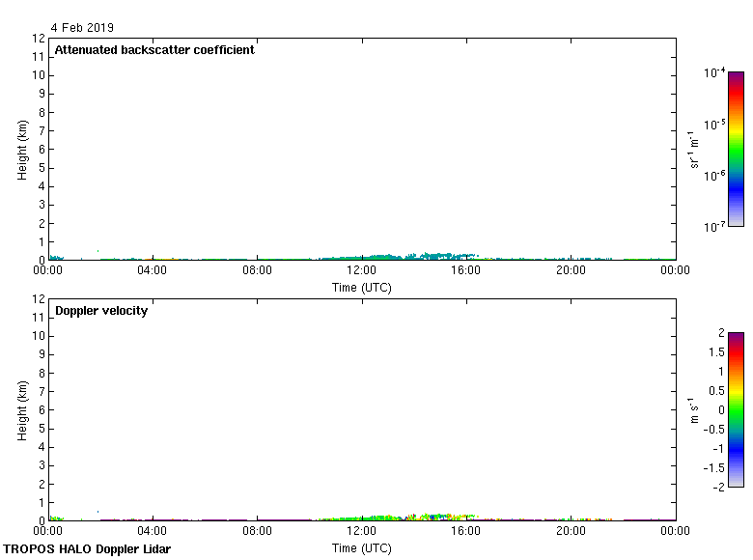
Task: Click the backscatter coefficient color scale bar
Action: tap(736, 149)
